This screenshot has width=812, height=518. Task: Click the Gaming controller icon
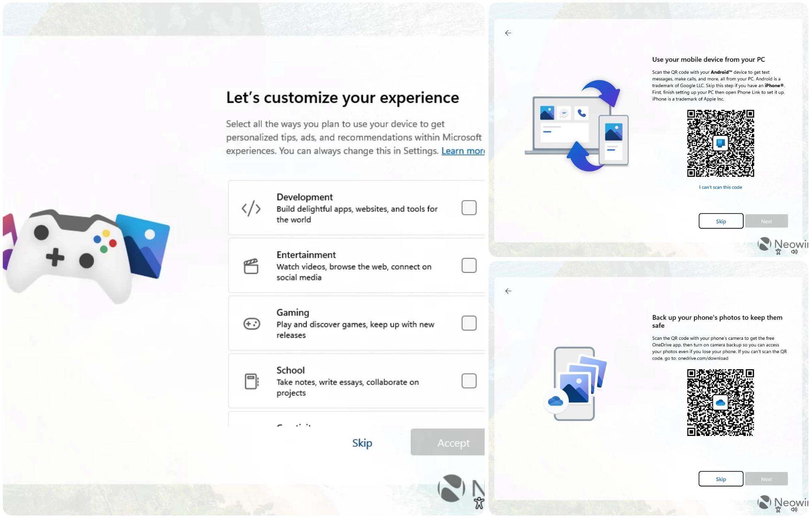click(x=251, y=324)
